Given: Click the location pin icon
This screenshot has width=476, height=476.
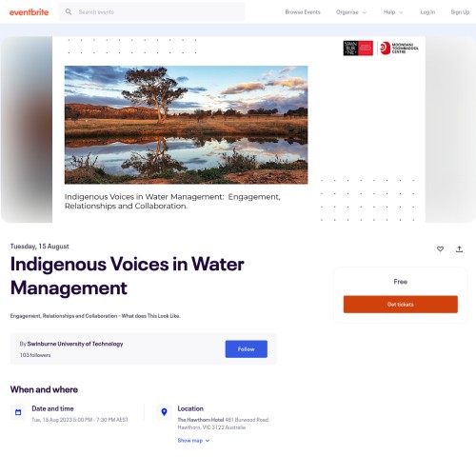Looking at the screenshot, I should (164, 412).
